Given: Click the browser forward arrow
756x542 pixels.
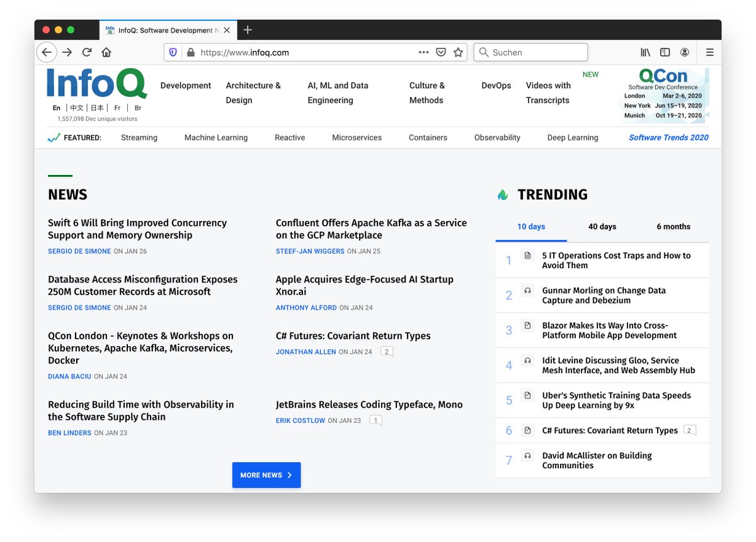Looking at the screenshot, I should coord(67,52).
